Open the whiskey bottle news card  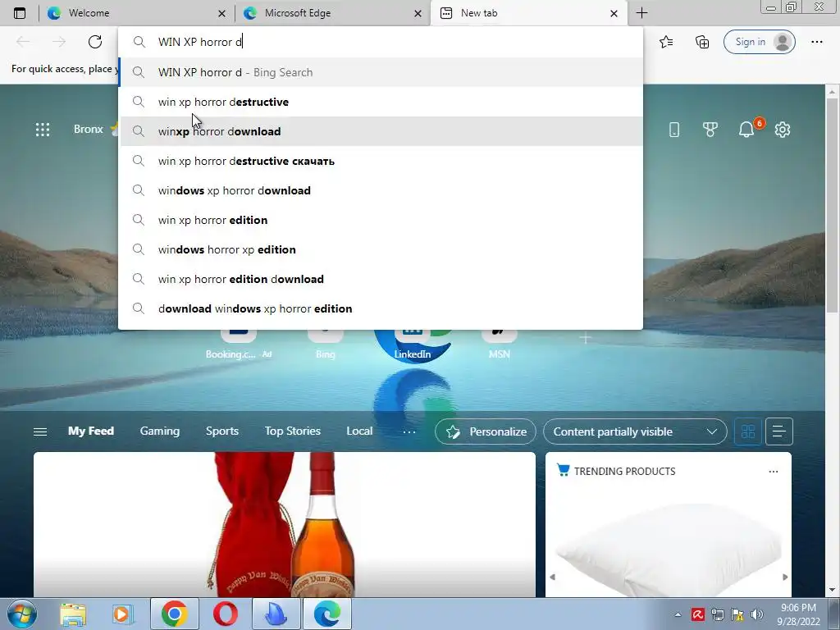tap(285, 524)
